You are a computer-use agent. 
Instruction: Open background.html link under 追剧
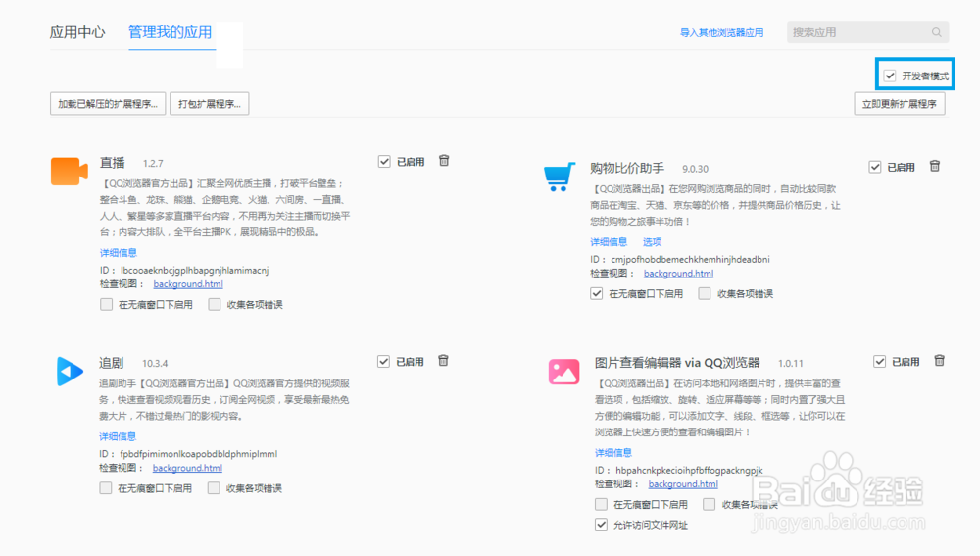tap(187, 469)
